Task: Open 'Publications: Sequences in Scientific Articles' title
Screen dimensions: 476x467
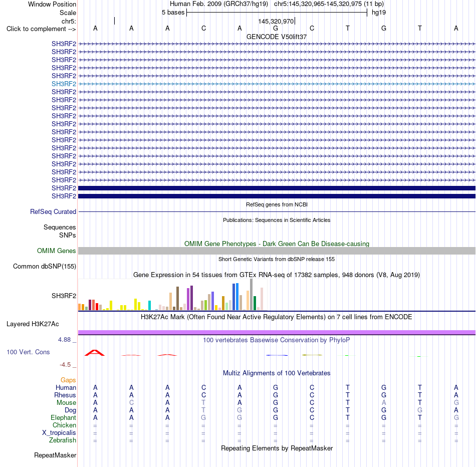Action: click(x=277, y=220)
